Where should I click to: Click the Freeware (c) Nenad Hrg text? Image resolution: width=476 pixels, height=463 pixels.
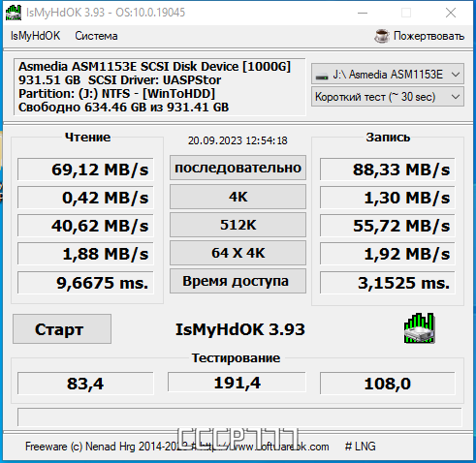[x=107, y=447]
